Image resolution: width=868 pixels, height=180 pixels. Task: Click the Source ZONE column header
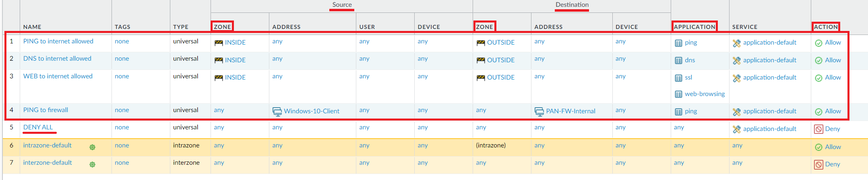coord(222,27)
